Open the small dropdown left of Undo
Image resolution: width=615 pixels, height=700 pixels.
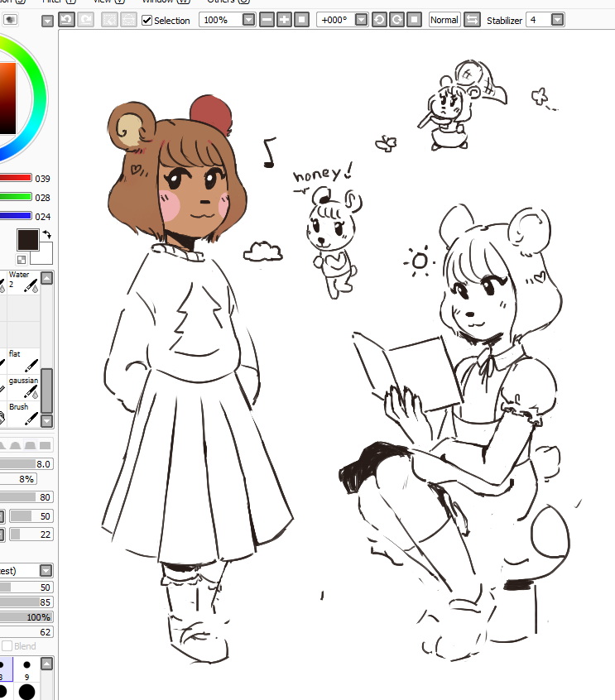47,21
